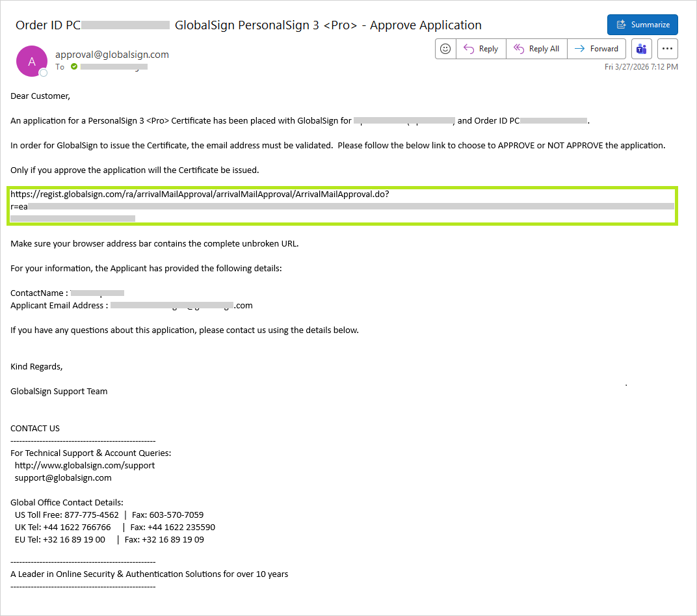Click the applicant email address ending .com
Image resolution: width=697 pixels, height=616 pixels.
point(181,305)
